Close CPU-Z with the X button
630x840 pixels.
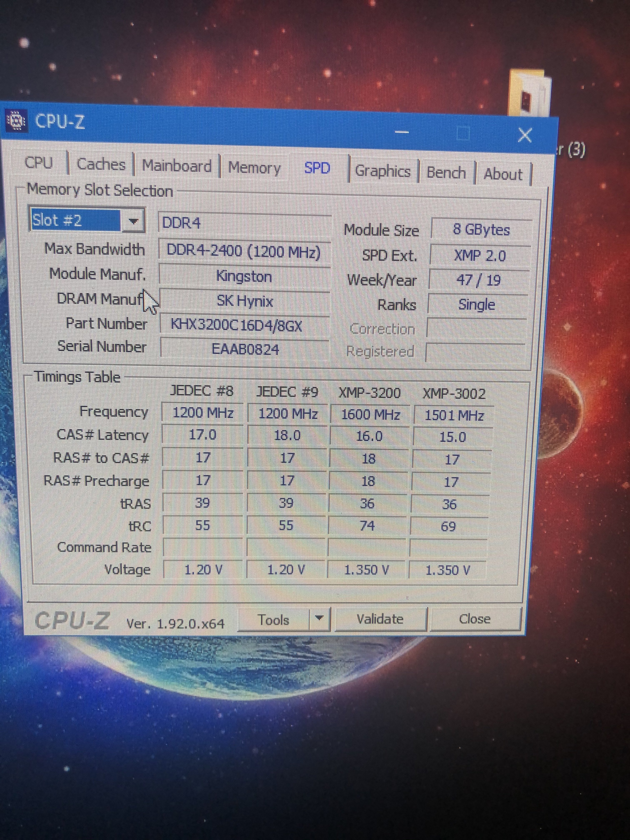tap(525, 135)
